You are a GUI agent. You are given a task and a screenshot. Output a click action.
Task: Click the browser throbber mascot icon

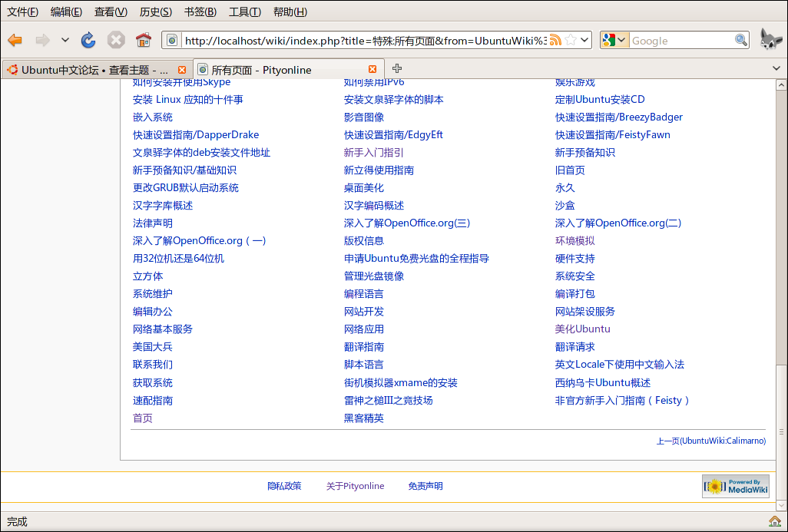(x=770, y=39)
